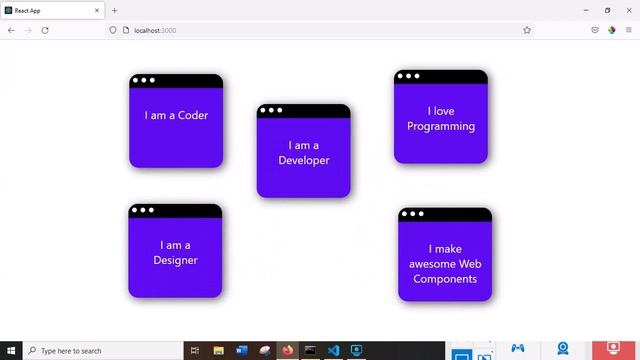The image size is (640, 360).
Task: Click black title bar of Programming card
Action: click(x=441, y=77)
